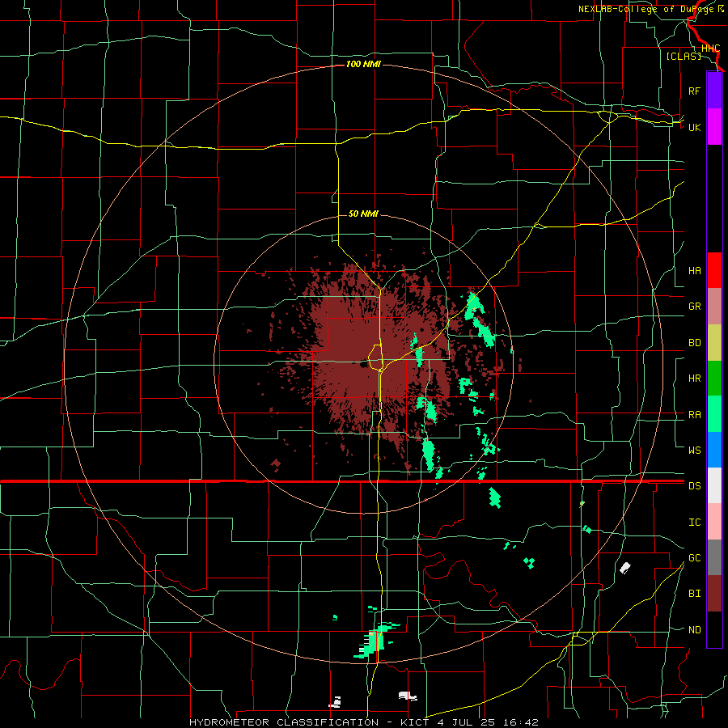Viewport: 728px width, 728px height.
Task: Click the UK magenta legend swatch
Action: (x=714, y=127)
